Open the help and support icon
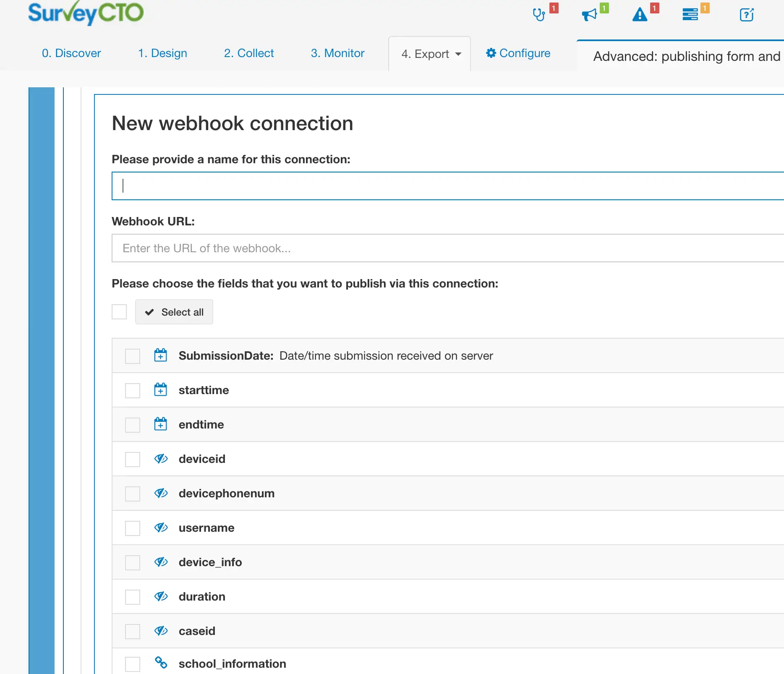The width and height of the screenshot is (784, 674). (x=747, y=14)
